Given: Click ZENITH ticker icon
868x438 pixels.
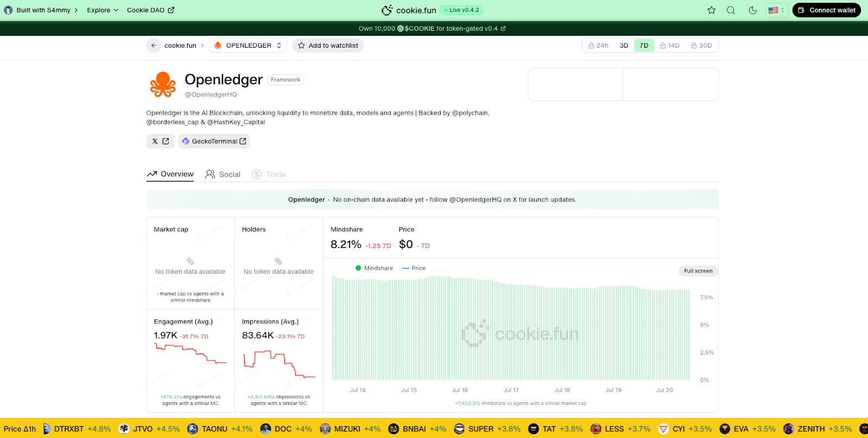Looking at the screenshot, I should pos(788,429).
